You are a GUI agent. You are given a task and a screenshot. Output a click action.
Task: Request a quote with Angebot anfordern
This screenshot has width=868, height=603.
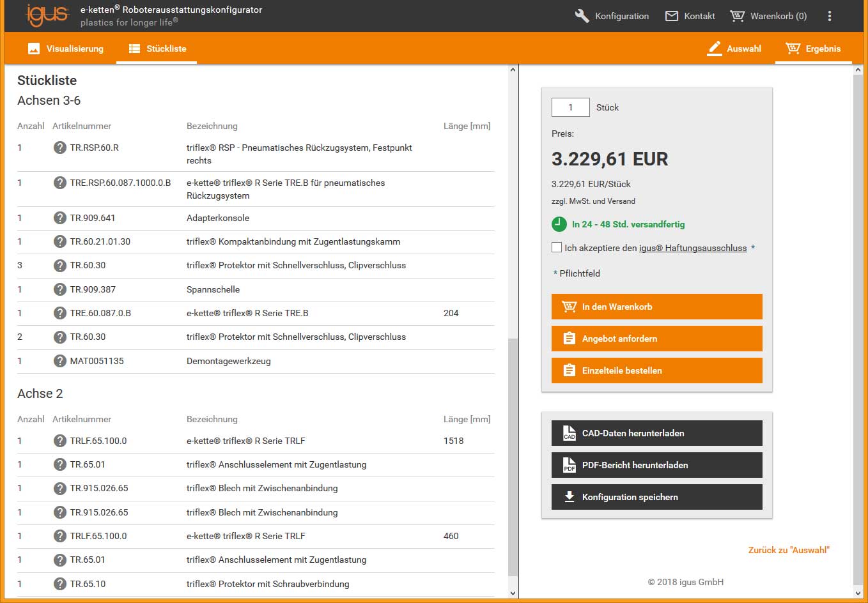click(x=656, y=339)
